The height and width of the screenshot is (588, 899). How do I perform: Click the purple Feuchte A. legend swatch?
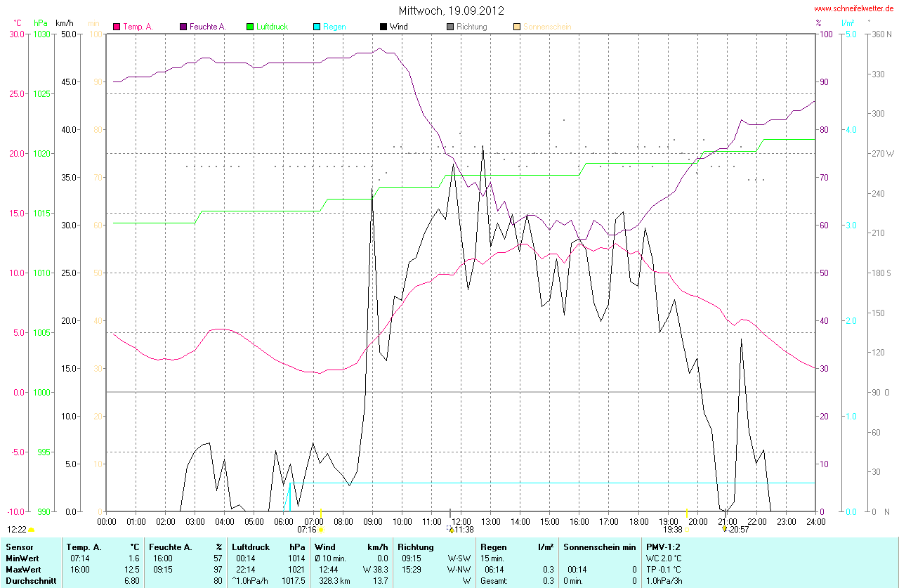point(183,27)
